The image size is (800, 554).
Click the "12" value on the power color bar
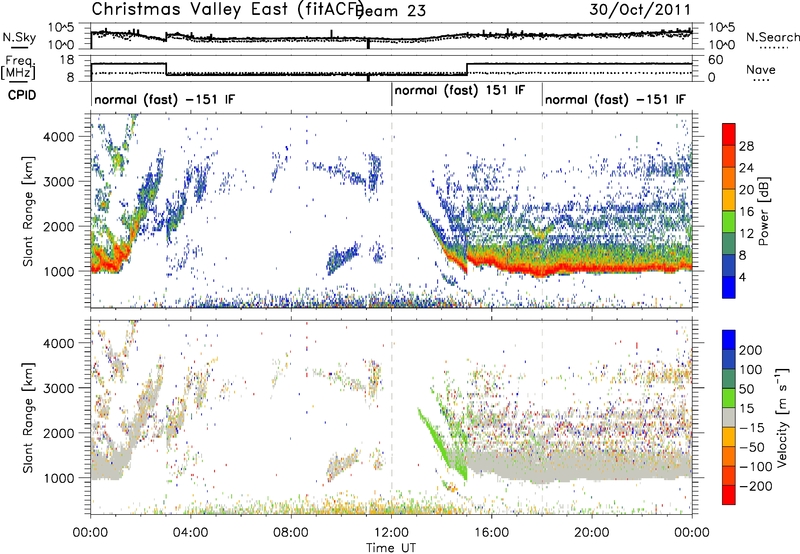coord(746,234)
